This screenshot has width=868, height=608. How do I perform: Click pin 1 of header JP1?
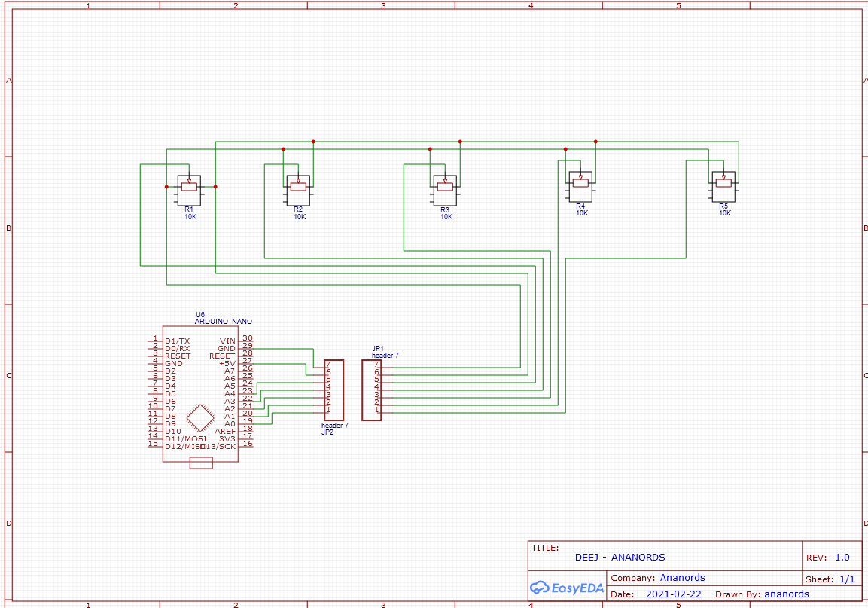[x=376, y=410]
